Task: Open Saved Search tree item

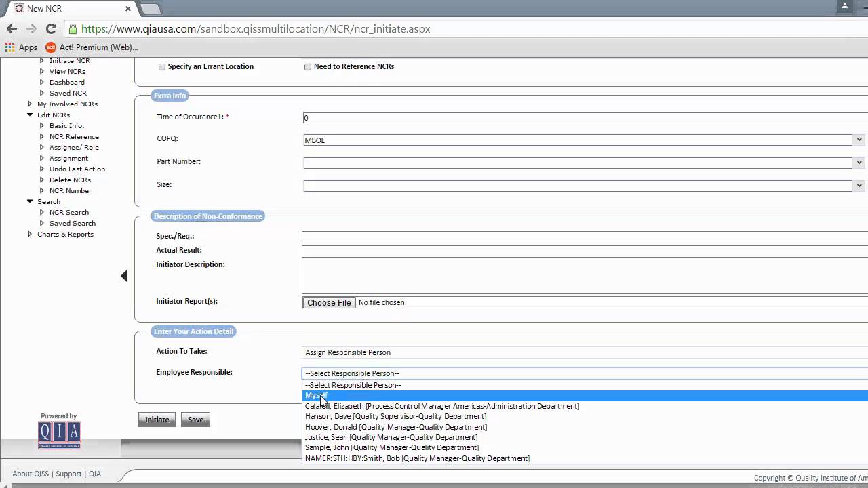Action: pyautogui.click(x=72, y=223)
